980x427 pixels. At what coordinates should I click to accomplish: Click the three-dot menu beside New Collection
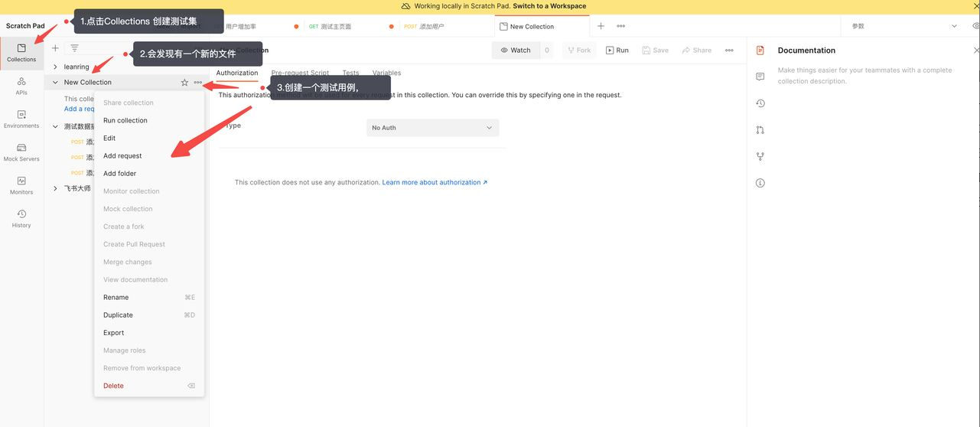point(198,83)
